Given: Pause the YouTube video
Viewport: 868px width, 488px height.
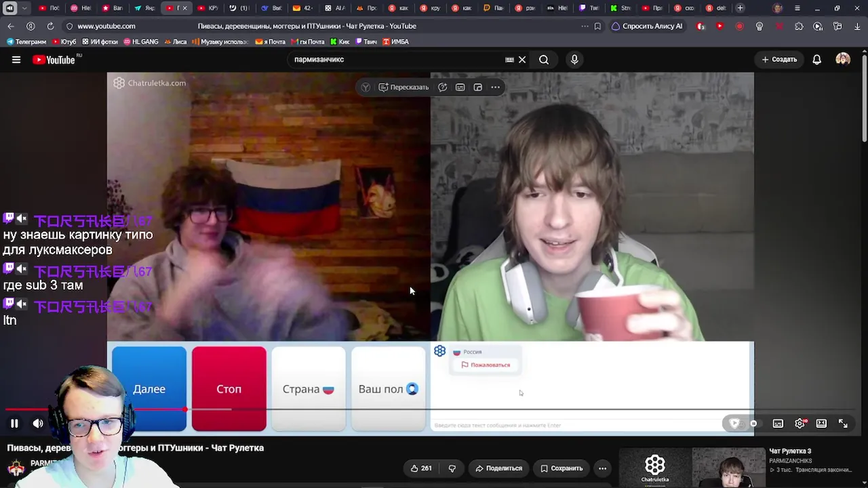Looking at the screenshot, I should (x=14, y=424).
